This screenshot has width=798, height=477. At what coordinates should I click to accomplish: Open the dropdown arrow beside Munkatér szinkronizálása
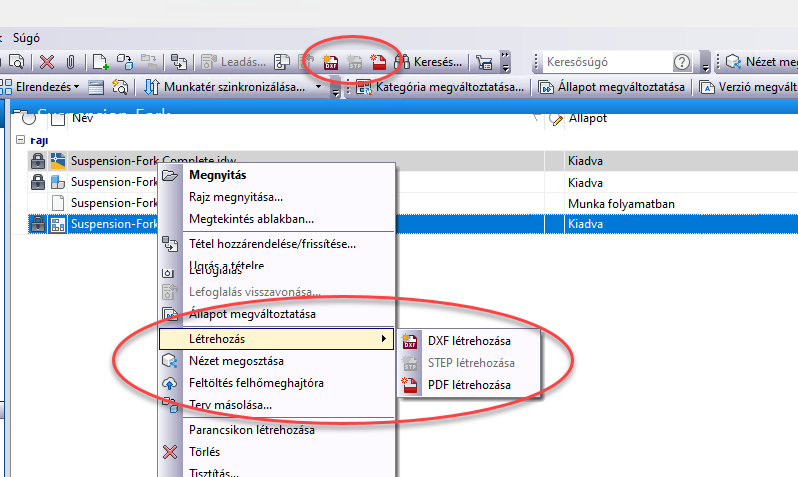tap(319, 87)
